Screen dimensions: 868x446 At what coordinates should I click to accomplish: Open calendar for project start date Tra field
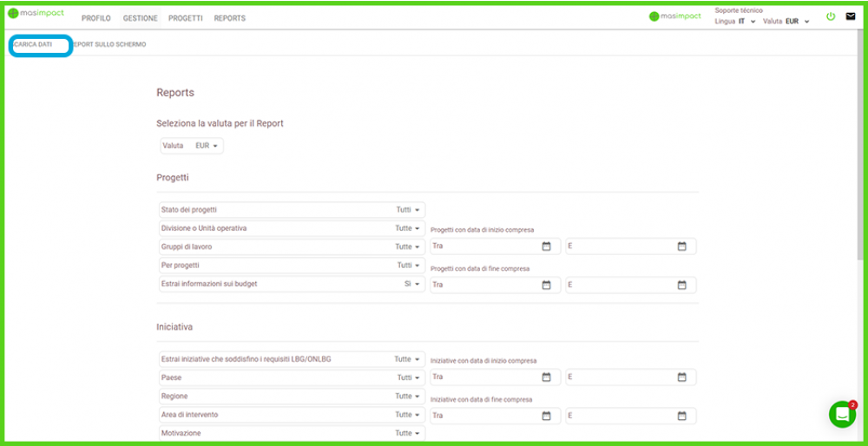coord(546,246)
